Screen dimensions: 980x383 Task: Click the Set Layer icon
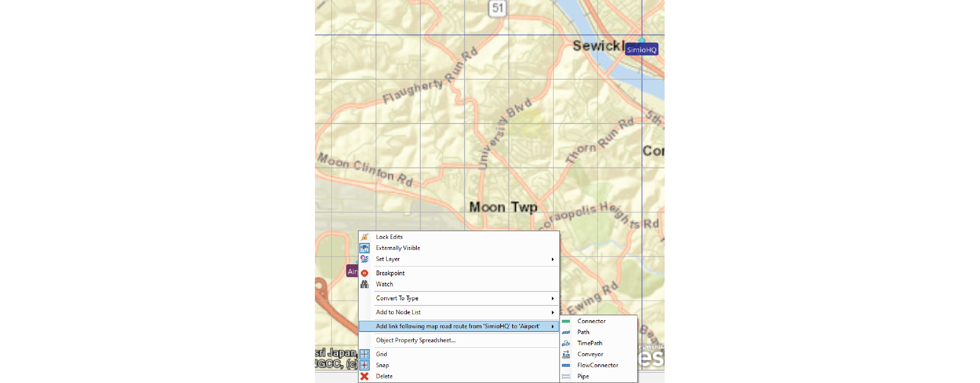[365, 259]
